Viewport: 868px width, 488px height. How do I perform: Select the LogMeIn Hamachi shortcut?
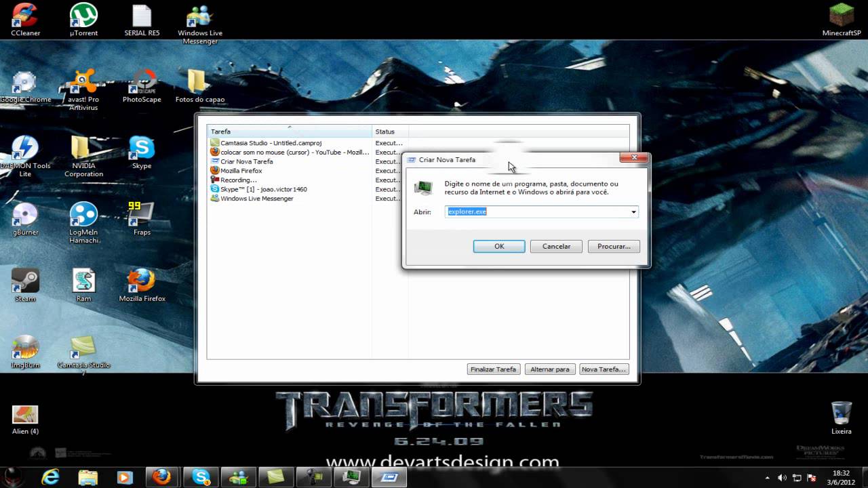coord(83,224)
